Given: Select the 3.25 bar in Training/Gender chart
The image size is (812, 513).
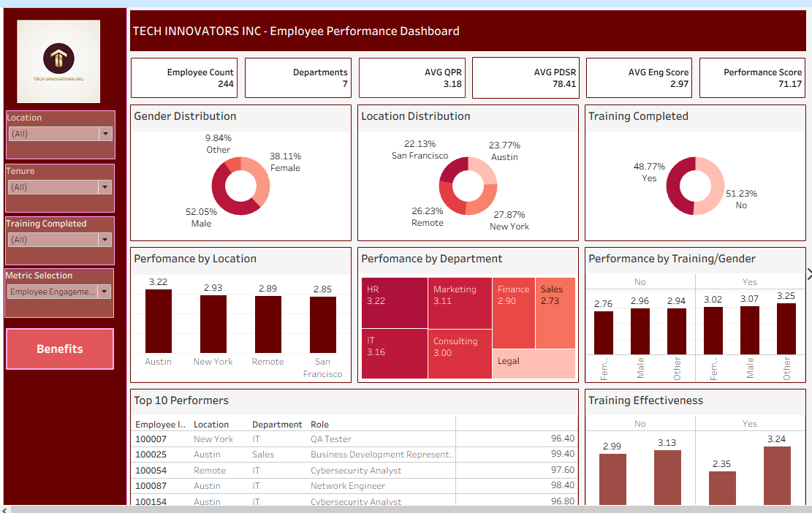Looking at the screenshot, I should point(786,329).
